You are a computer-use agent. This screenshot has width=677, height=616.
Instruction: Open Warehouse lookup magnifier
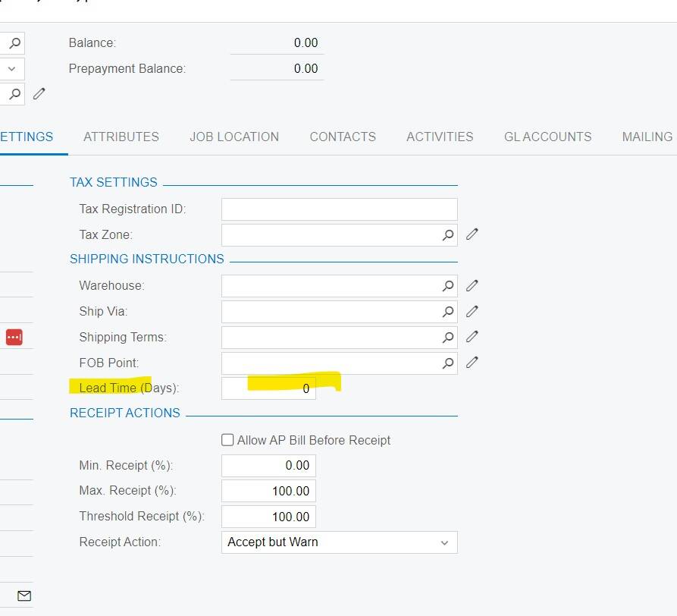[448, 286]
